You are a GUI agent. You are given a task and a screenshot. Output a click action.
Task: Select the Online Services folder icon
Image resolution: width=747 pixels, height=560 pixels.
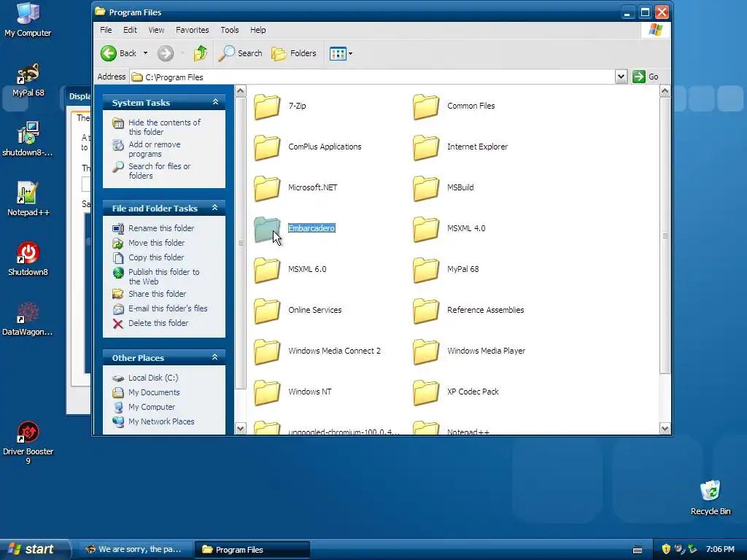(267, 311)
